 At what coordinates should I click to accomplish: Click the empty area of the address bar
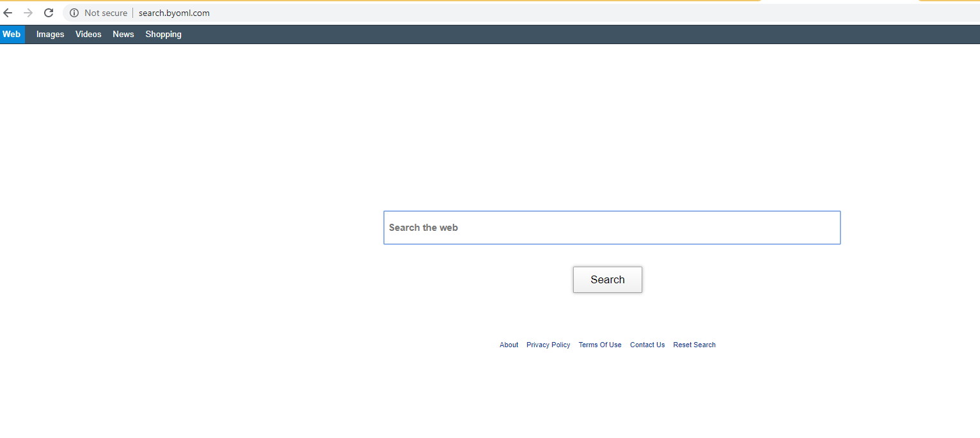coord(512,13)
